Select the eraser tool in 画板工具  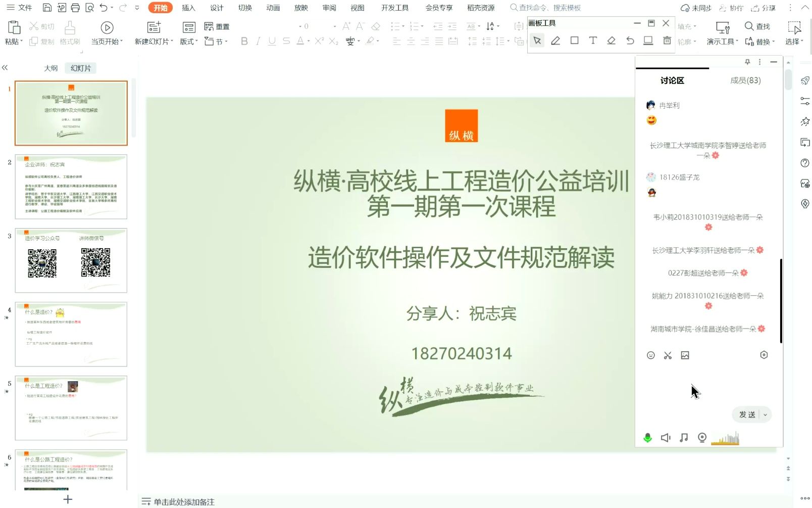[x=611, y=40]
